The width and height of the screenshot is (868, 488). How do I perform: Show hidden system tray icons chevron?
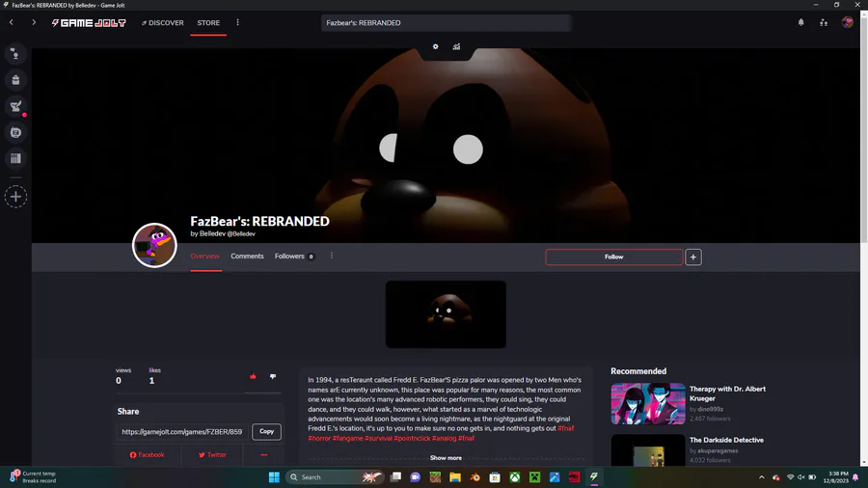(762, 477)
